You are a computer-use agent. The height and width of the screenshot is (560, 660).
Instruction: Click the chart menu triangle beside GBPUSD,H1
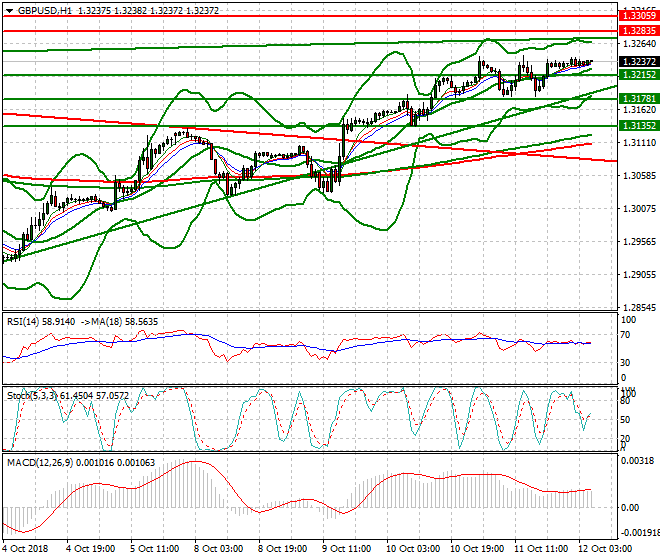click(x=9, y=11)
